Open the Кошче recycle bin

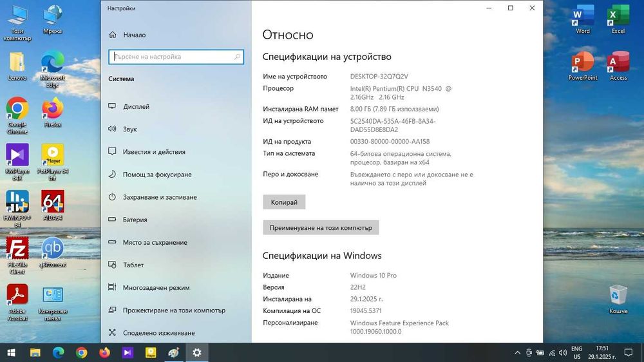[618, 300]
